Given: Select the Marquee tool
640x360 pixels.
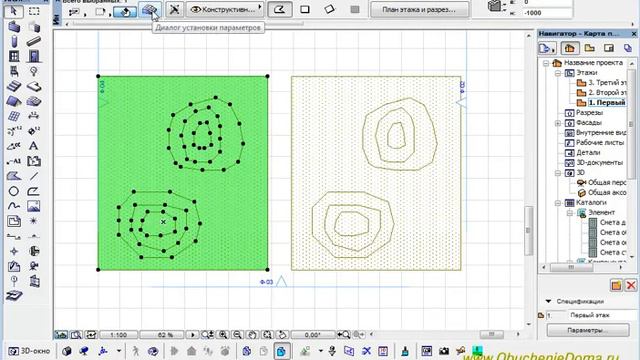Looking at the screenshot, I should (x=34, y=11).
